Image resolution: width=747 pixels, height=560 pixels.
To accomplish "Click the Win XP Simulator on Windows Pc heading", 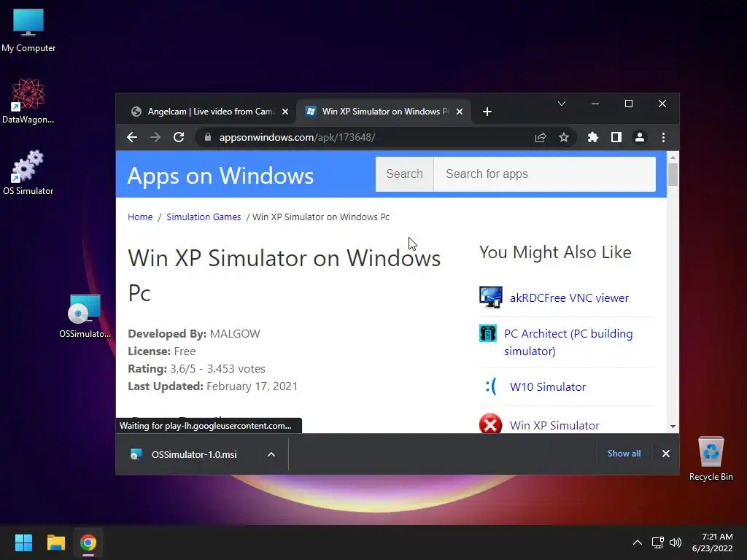I will coord(285,275).
